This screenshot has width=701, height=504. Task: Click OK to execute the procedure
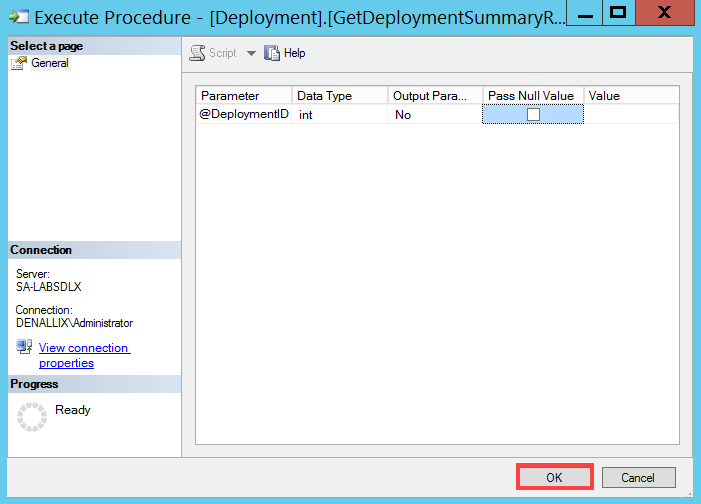tap(554, 477)
